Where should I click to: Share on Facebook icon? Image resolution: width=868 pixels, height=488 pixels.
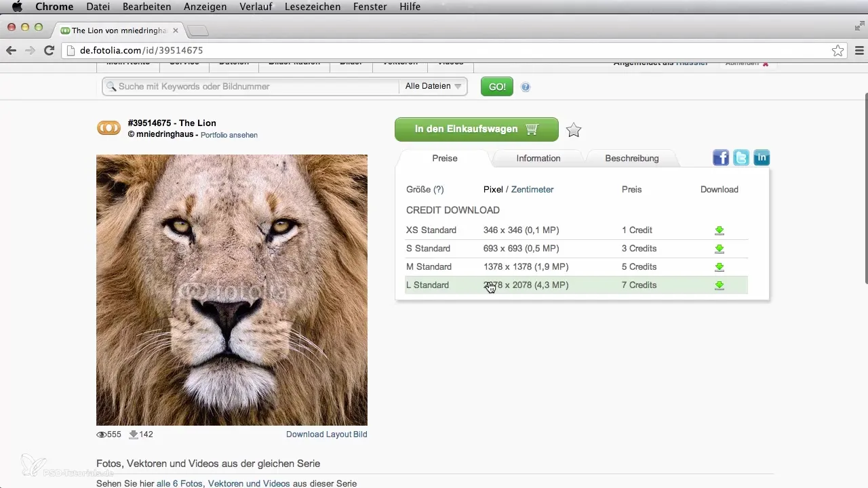(x=721, y=158)
